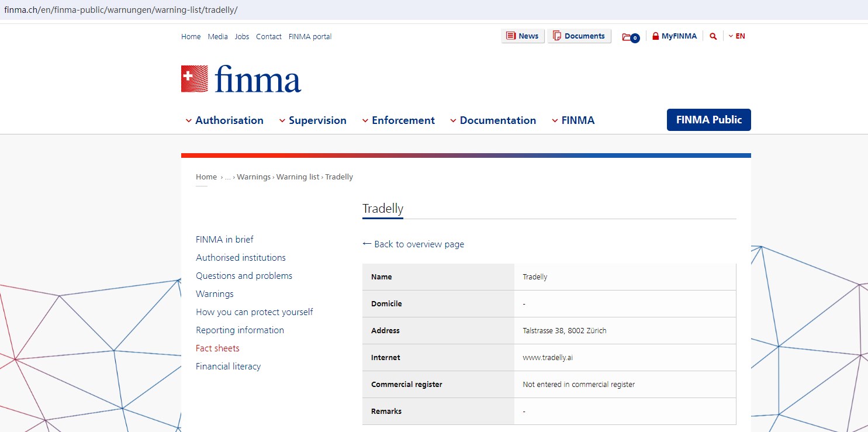Expand the Authorisation menu
Image resolution: width=868 pixels, height=432 pixels.
pyautogui.click(x=224, y=120)
